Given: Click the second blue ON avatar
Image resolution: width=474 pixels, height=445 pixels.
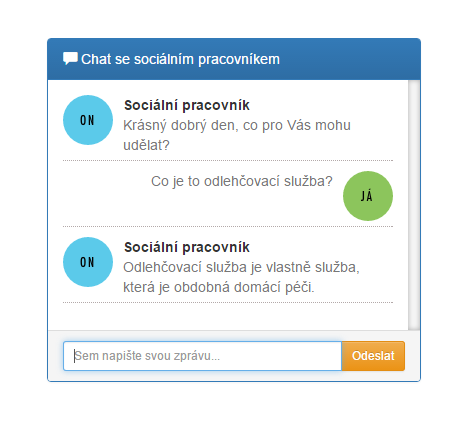Looking at the screenshot, I should coord(88,262).
